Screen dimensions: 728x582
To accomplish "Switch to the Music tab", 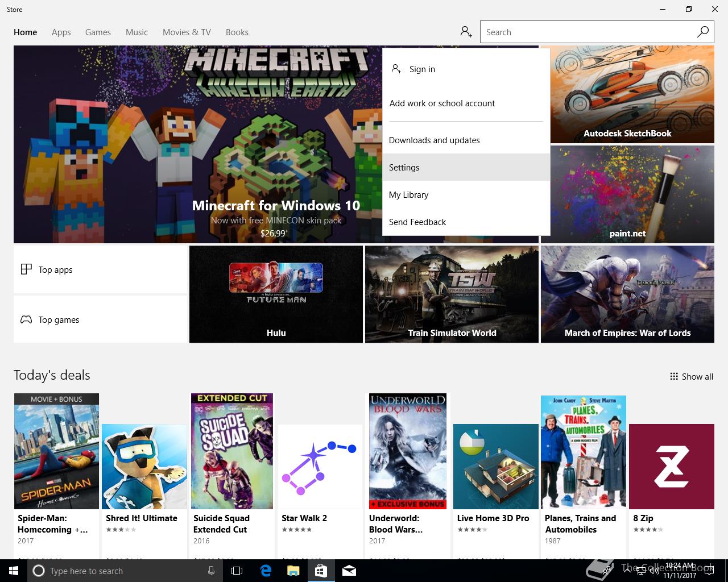I will 136,32.
